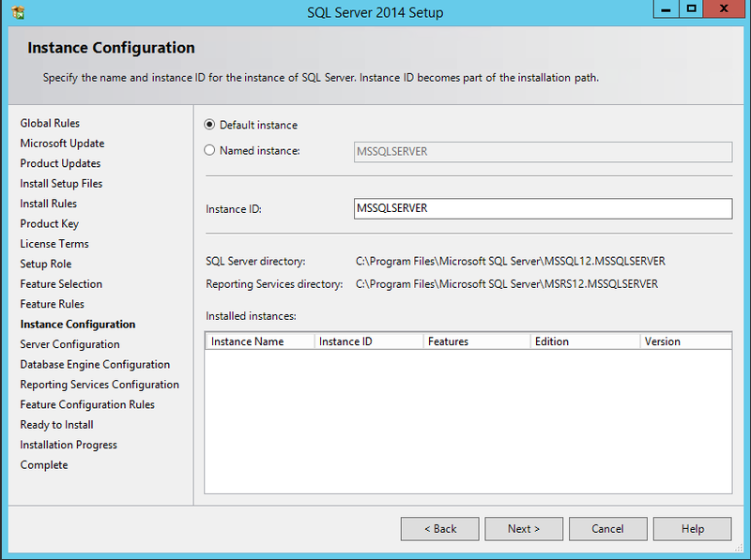Select the Default instance radio button
This screenshot has height=560, width=751.
click(210, 125)
